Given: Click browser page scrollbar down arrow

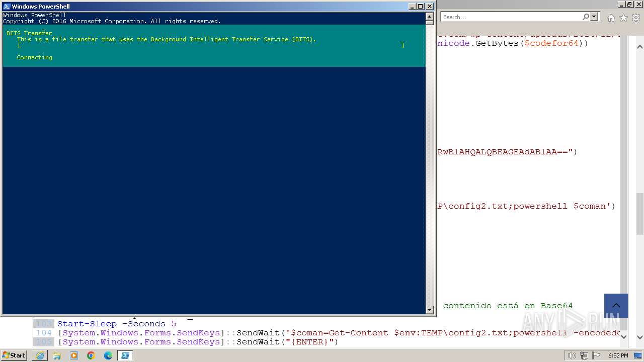Looking at the screenshot, I should point(639,336).
